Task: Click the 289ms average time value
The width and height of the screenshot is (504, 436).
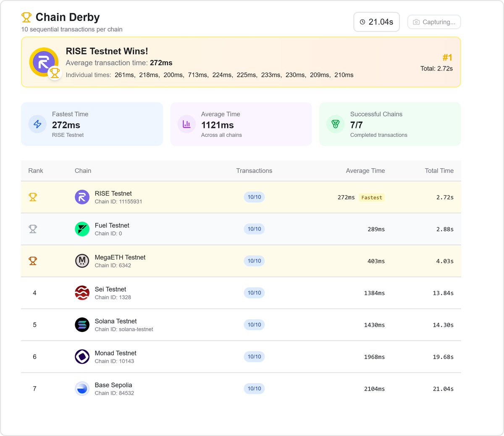Action: point(376,229)
